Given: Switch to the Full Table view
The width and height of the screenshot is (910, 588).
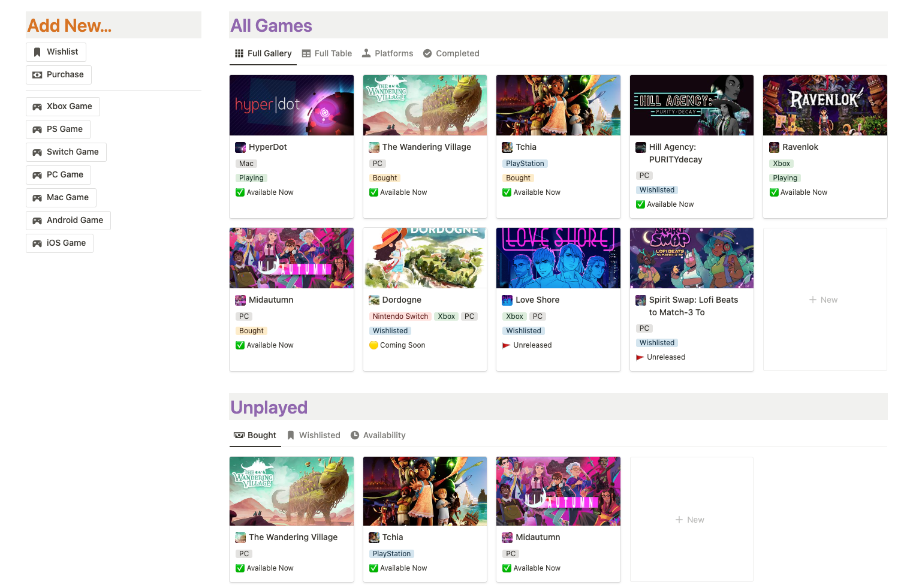Looking at the screenshot, I should click(327, 53).
